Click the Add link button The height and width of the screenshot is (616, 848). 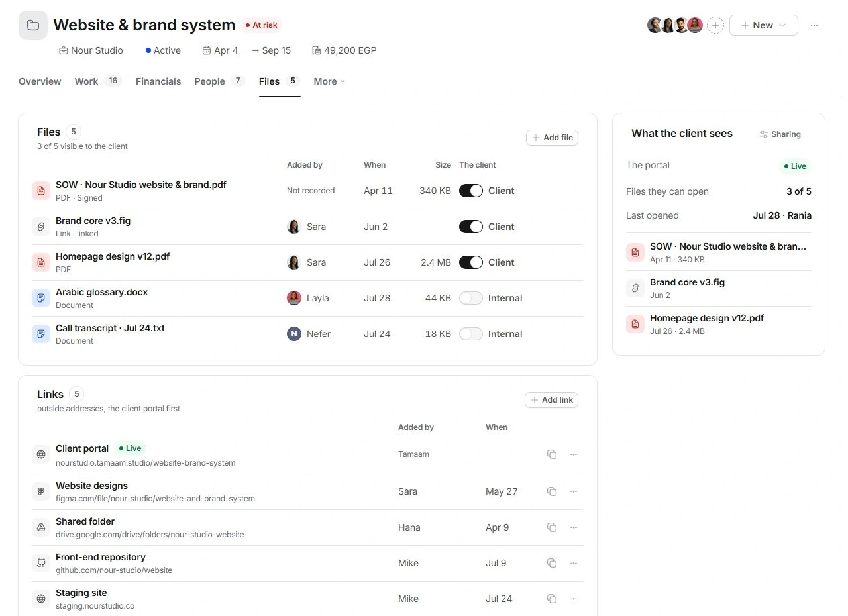(551, 400)
